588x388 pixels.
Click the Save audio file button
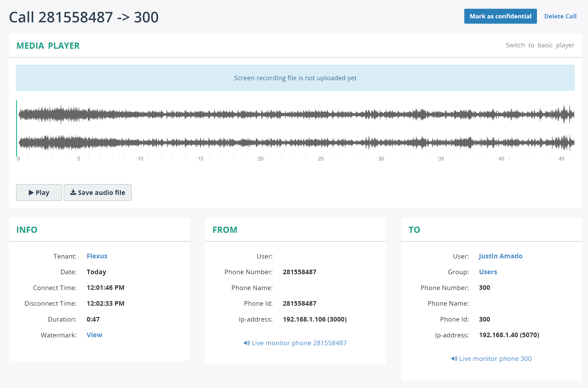98,192
